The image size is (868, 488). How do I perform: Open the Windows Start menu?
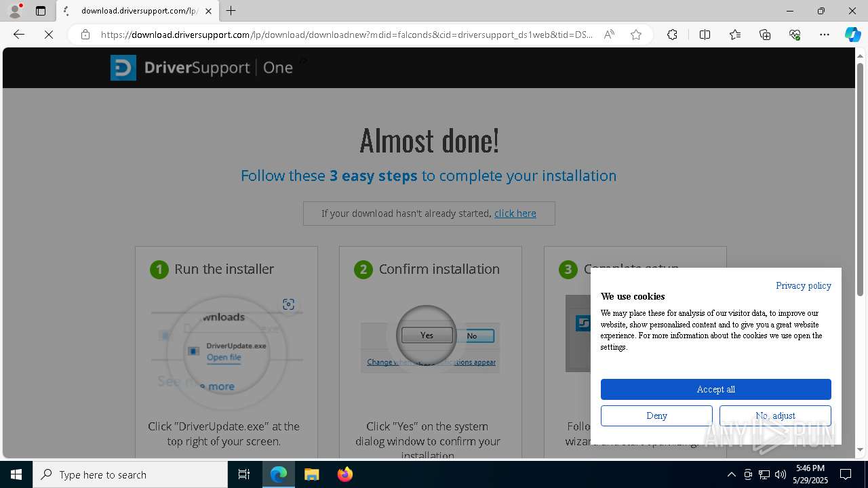(16, 474)
